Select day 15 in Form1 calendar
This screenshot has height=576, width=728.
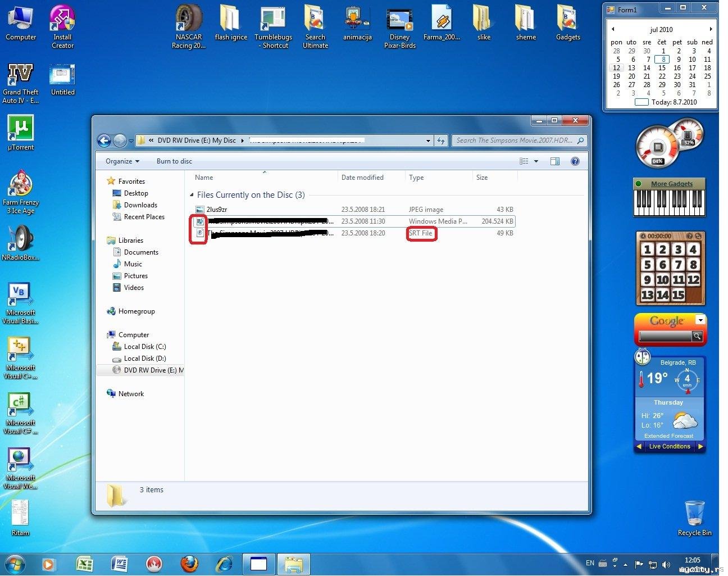662,68
